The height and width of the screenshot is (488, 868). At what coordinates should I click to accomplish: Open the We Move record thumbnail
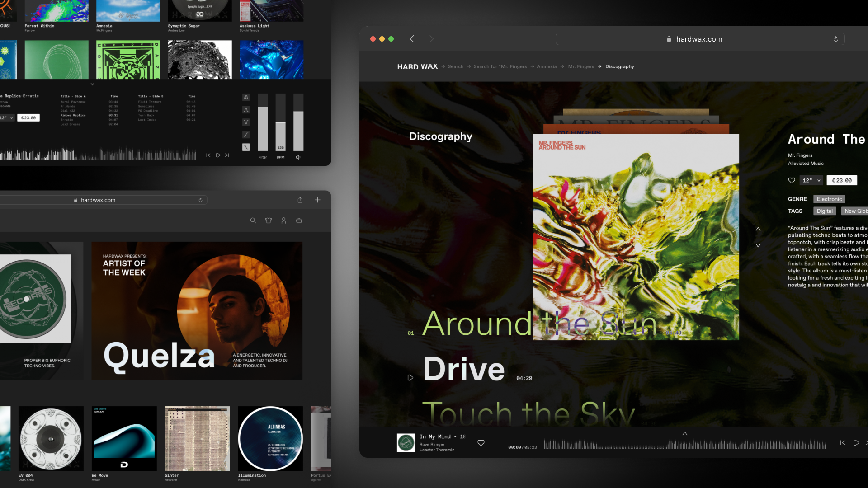point(124,438)
